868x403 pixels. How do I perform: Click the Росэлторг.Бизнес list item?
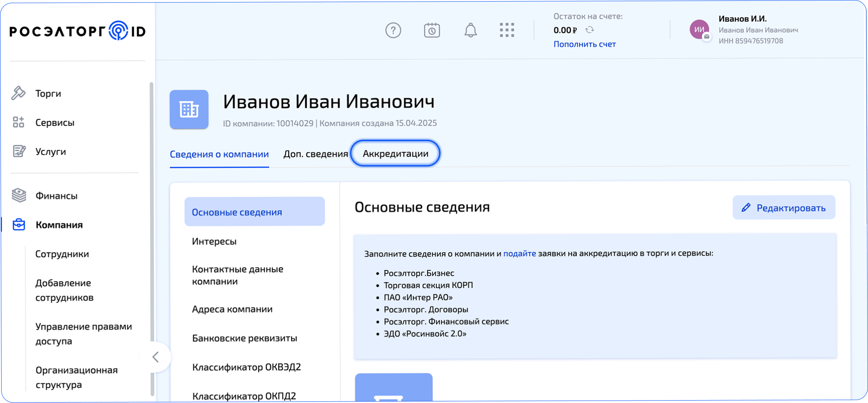point(419,273)
